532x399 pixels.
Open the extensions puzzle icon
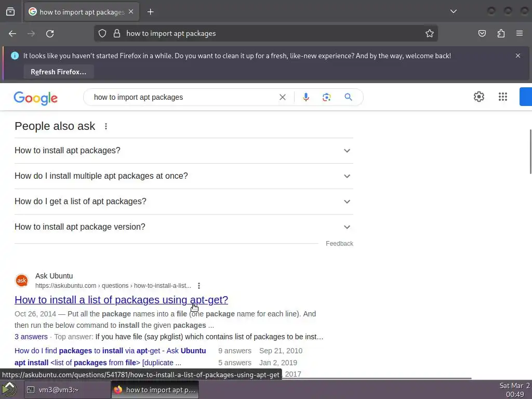click(x=501, y=34)
